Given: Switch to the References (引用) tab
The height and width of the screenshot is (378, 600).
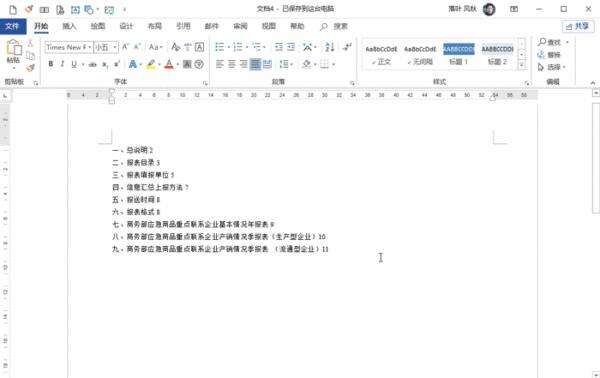Looking at the screenshot, I should (183, 26).
